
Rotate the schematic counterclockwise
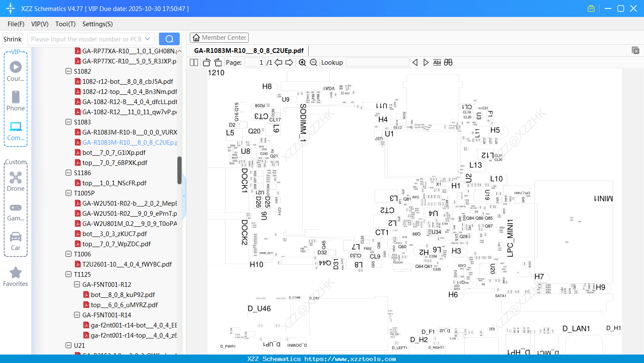click(206, 63)
